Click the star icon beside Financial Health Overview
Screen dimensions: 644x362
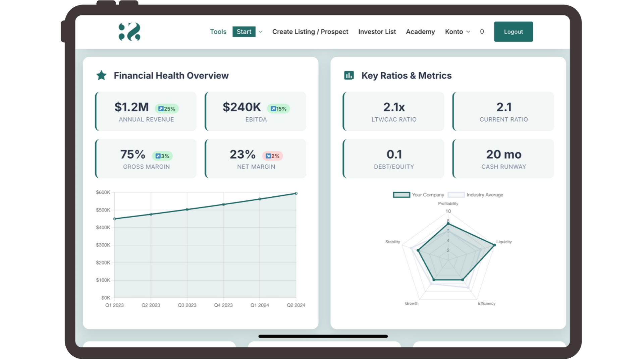(101, 75)
